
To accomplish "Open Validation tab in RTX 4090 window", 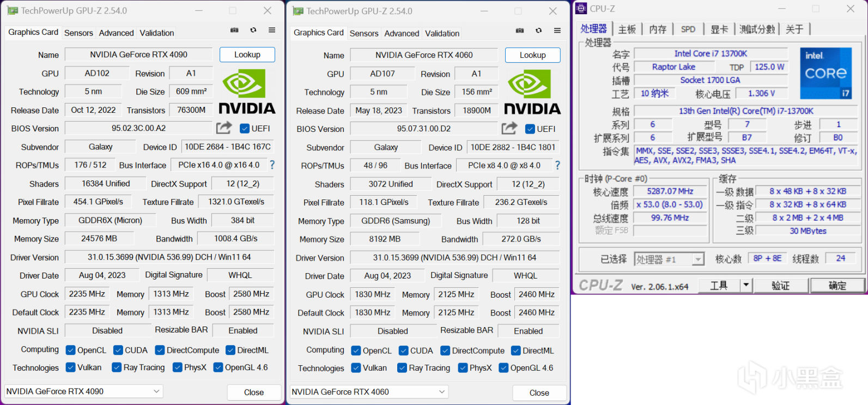I will [x=157, y=33].
